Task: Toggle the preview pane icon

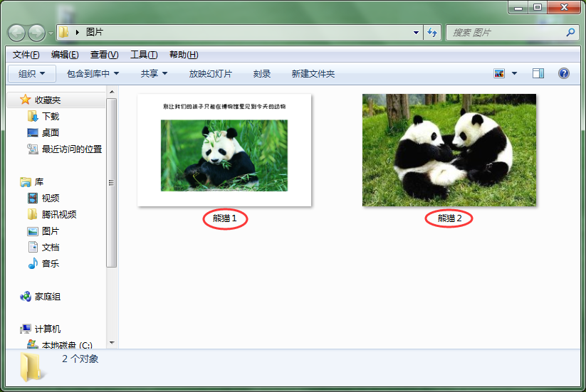Action: click(538, 73)
